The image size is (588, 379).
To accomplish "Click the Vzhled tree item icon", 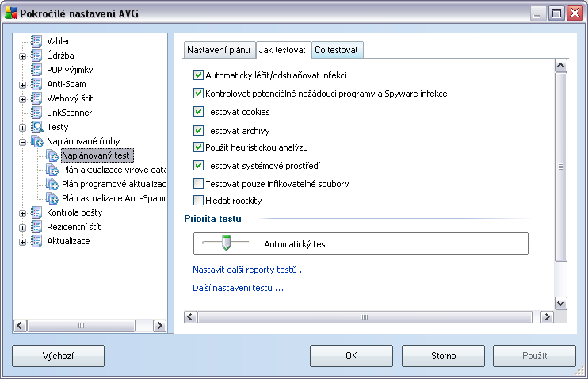I will [x=36, y=41].
